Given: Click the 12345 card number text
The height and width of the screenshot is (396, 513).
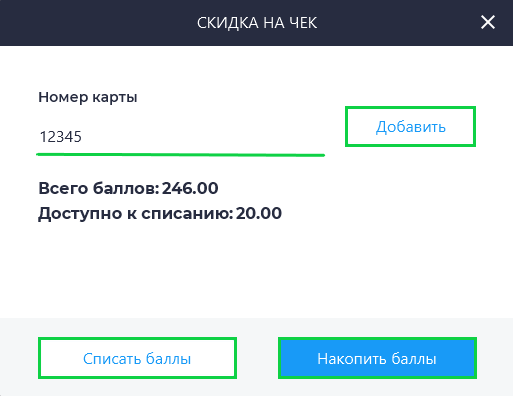Looking at the screenshot, I should (61, 137).
